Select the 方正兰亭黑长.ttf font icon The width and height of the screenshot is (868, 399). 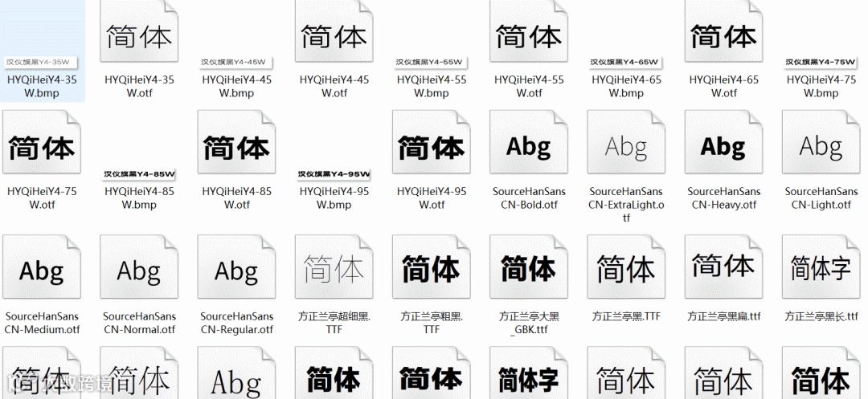[x=821, y=267]
